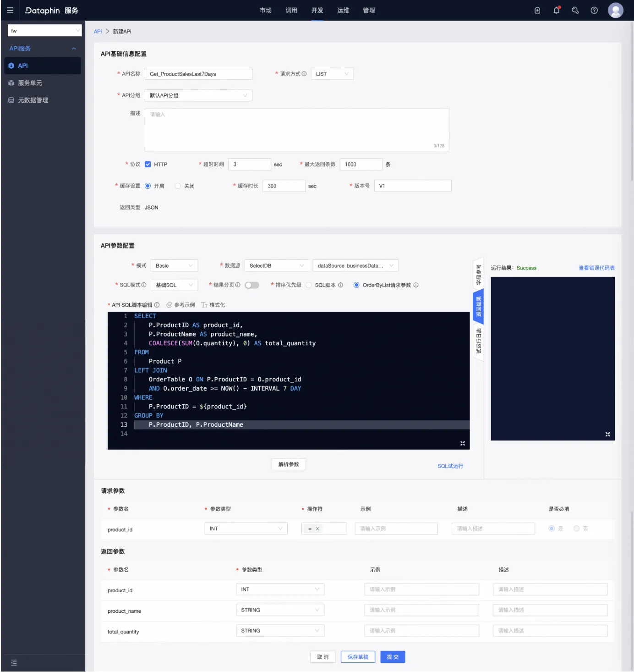Screen dimensions: 634x672
Task: Open request parameter product_id INT type dropdown
Action: pos(246,529)
